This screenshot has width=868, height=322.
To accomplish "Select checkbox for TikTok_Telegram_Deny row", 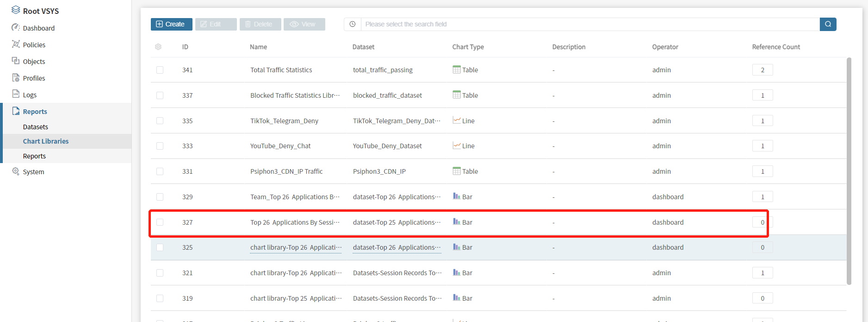I will coord(160,121).
